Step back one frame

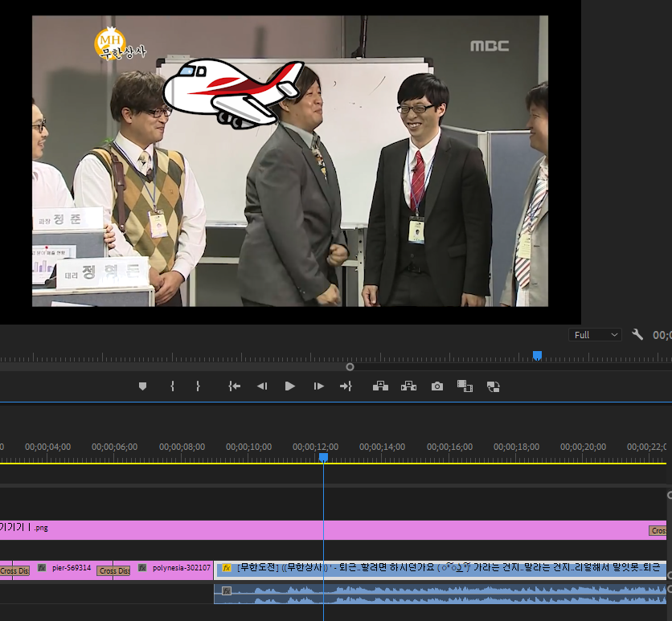262,386
